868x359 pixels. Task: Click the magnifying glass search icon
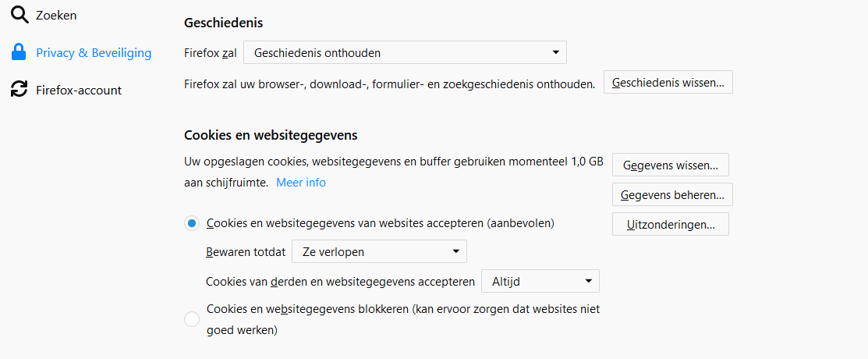pos(19,16)
